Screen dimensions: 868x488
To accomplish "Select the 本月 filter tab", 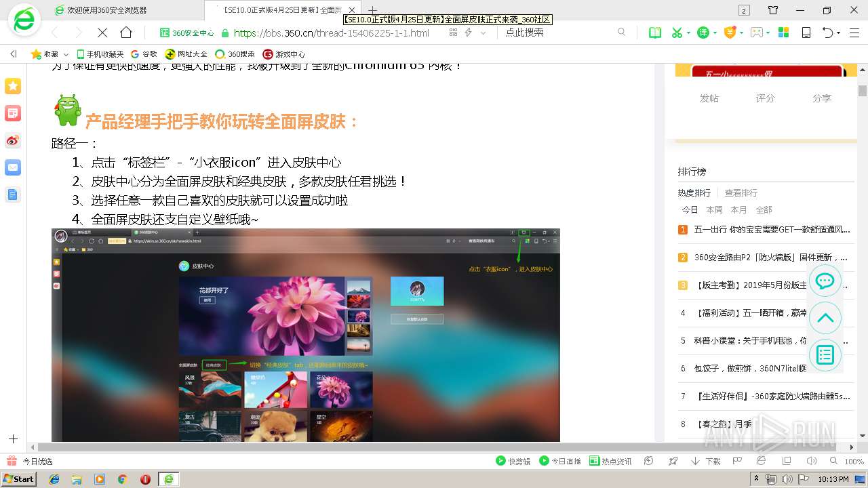I will tap(738, 210).
